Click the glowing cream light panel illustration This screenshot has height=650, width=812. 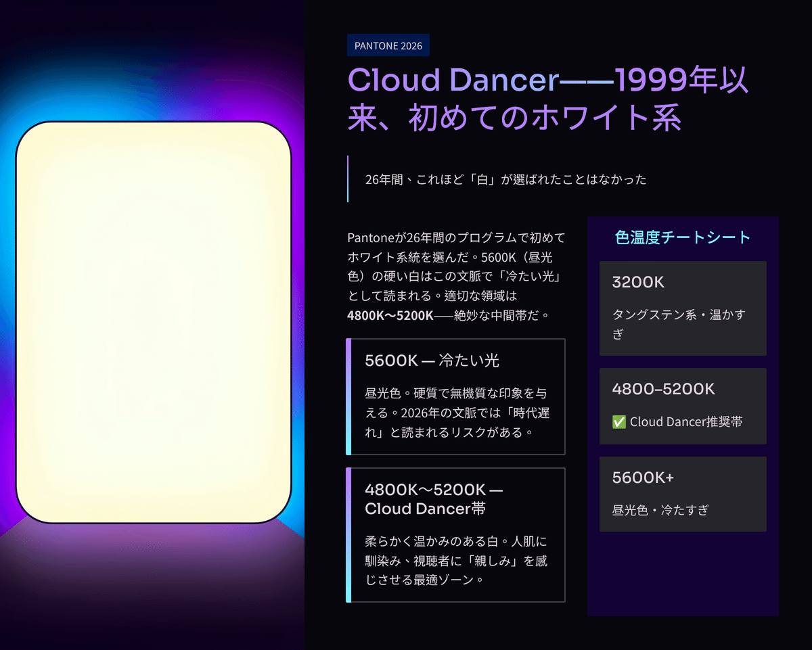[x=154, y=323]
